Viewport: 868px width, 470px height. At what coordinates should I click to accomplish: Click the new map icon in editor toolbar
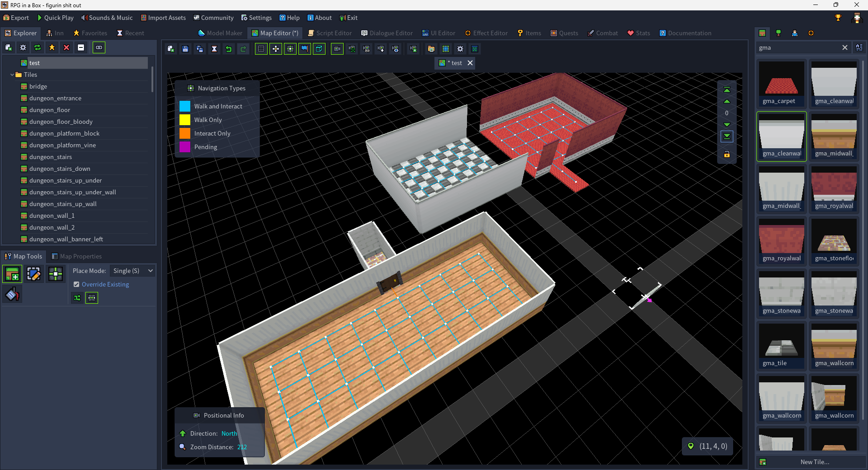coord(171,49)
